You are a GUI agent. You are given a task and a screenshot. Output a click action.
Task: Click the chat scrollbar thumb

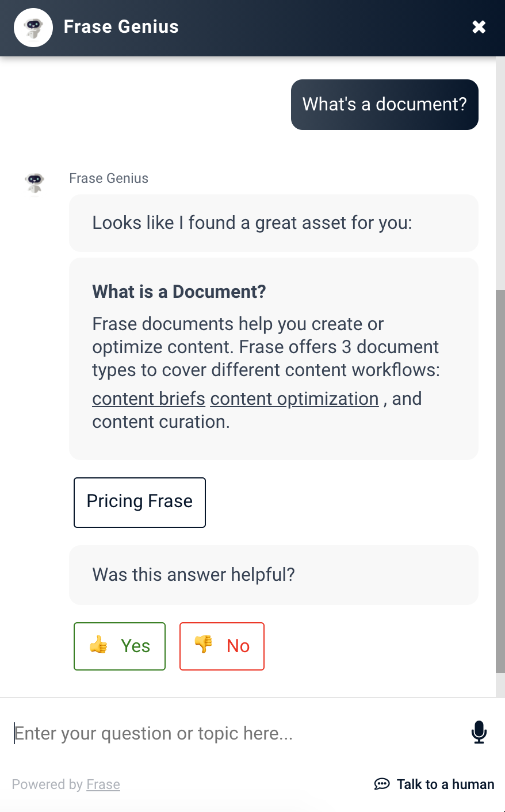coord(500,481)
